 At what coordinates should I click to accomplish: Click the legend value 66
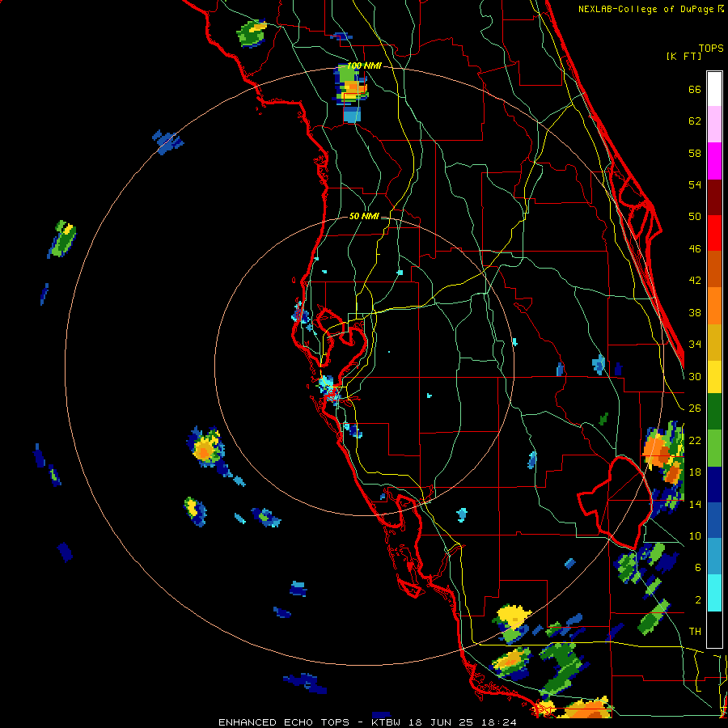pos(695,90)
